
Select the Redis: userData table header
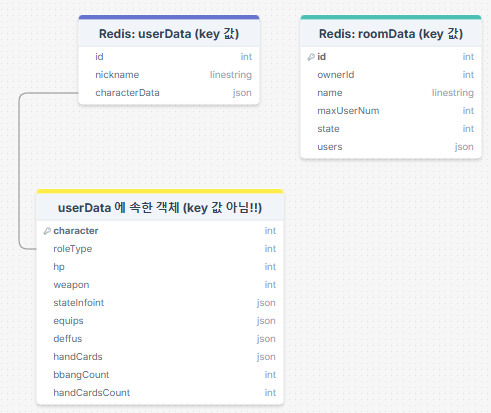click(169, 34)
